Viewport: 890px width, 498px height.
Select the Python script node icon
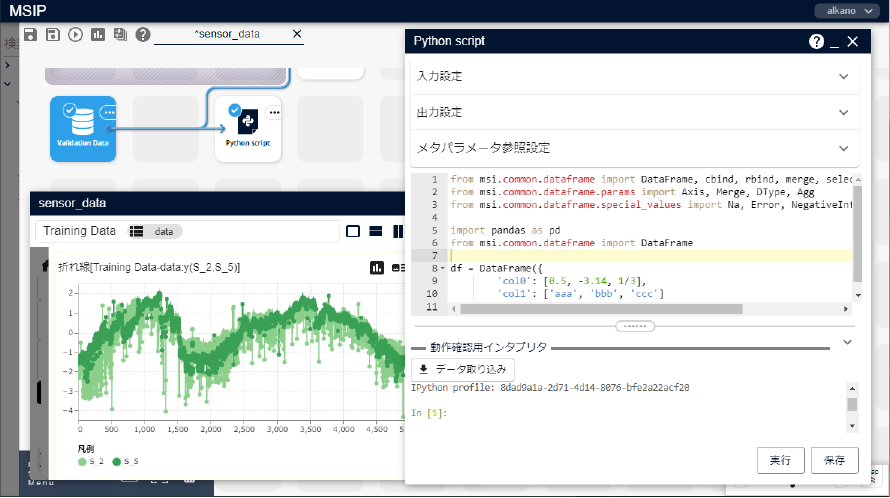coord(248,124)
